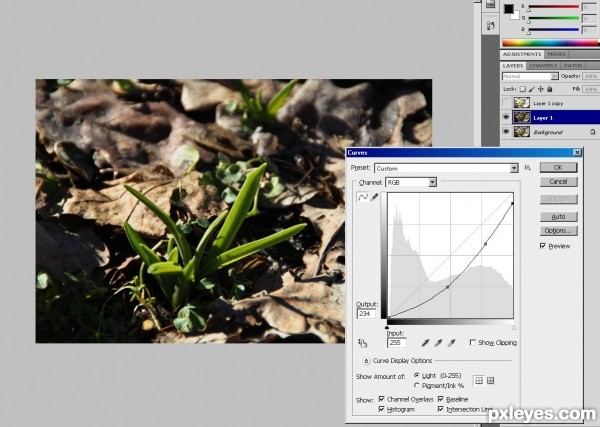Select the Layer 1 thumbnail

pyautogui.click(x=522, y=117)
